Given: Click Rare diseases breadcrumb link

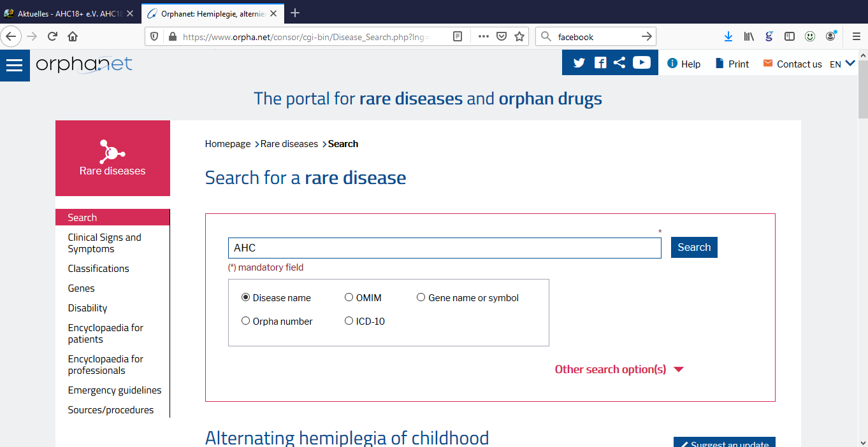Looking at the screenshot, I should [289, 144].
